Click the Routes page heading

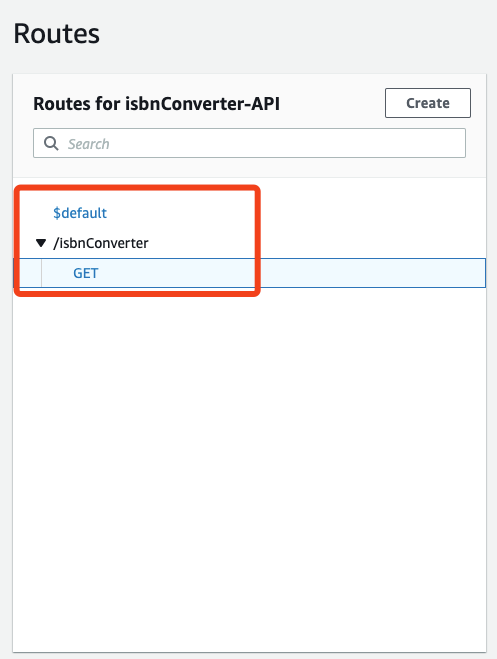(57, 34)
